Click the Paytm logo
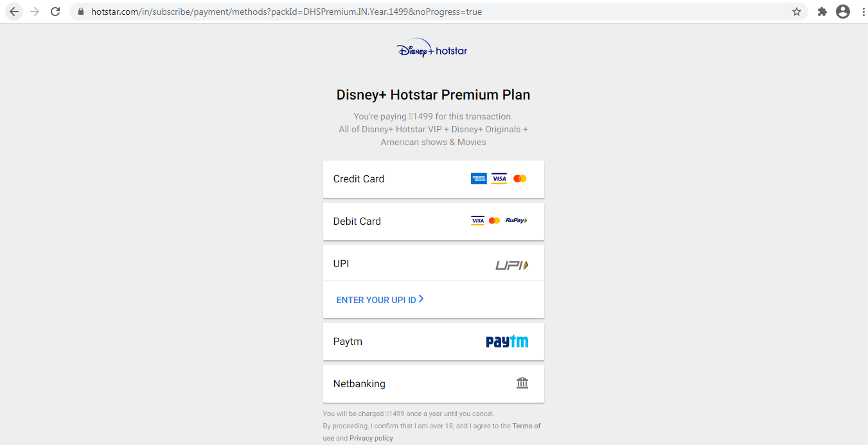The width and height of the screenshot is (868, 445). (507, 342)
